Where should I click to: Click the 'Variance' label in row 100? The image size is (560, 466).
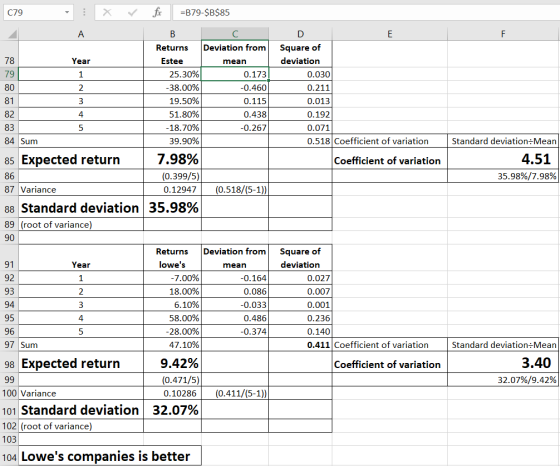point(81,394)
